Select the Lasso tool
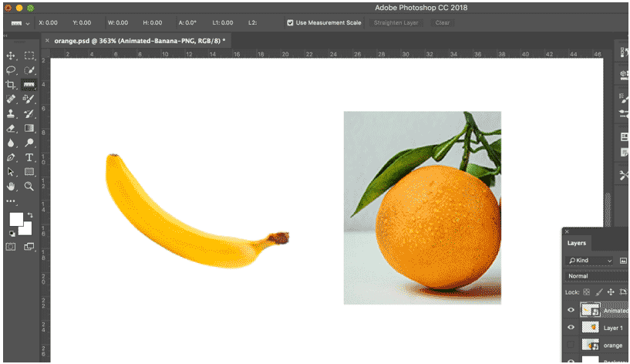Image resolution: width=630 pixels, height=364 pixels. click(x=11, y=70)
